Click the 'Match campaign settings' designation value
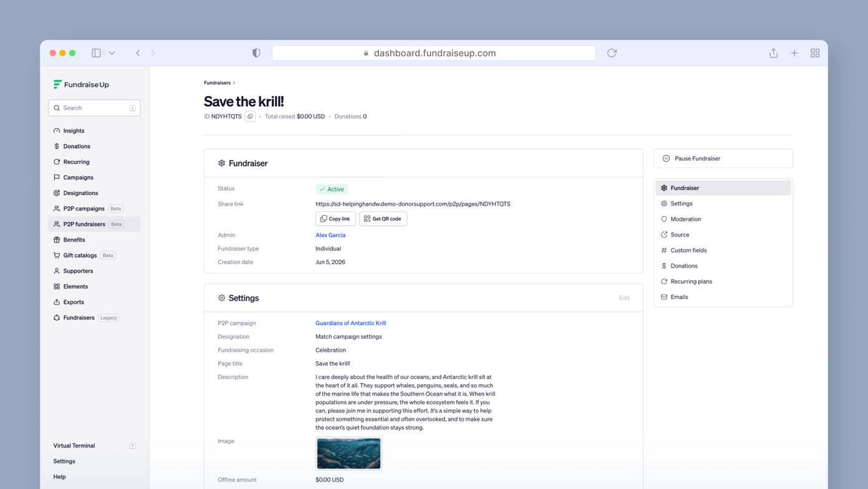This screenshot has width=868, height=489. [x=349, y=337]
